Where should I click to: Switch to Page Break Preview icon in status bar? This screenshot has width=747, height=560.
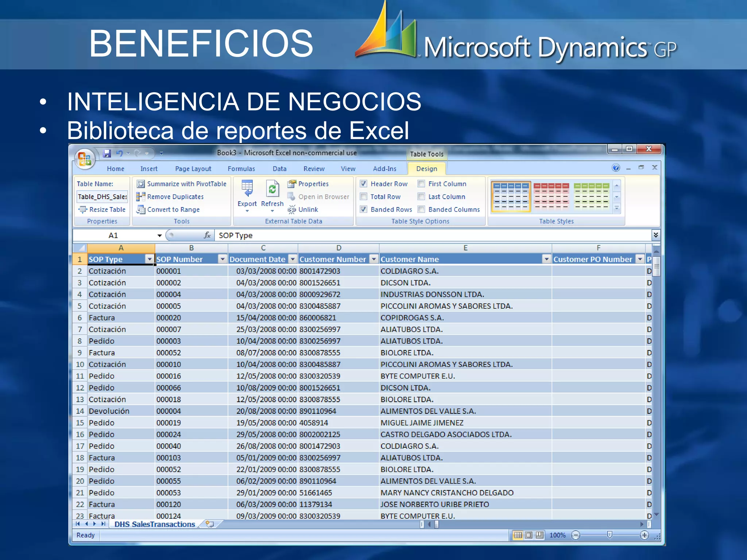pyautogui.click(x=539, y=535)
